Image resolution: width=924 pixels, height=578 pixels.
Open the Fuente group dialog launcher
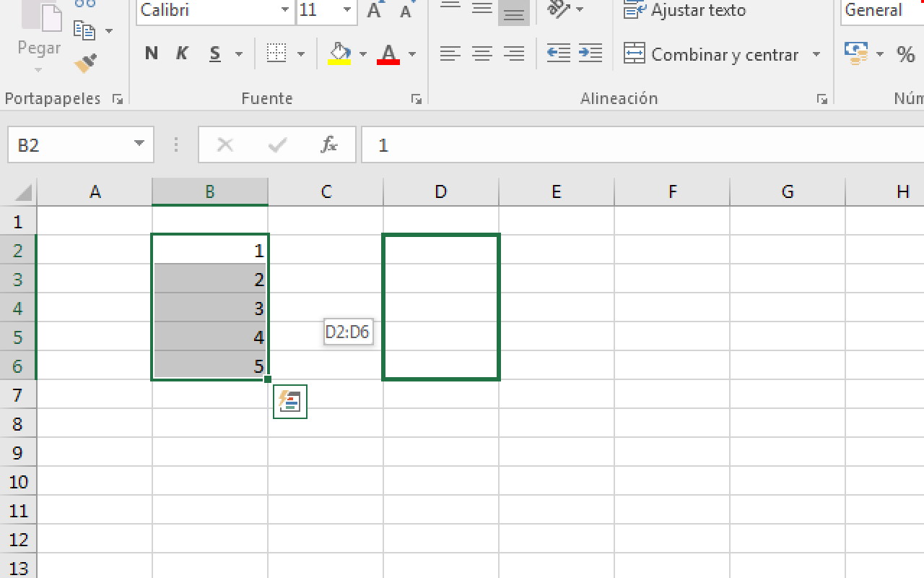click(416, 99)
